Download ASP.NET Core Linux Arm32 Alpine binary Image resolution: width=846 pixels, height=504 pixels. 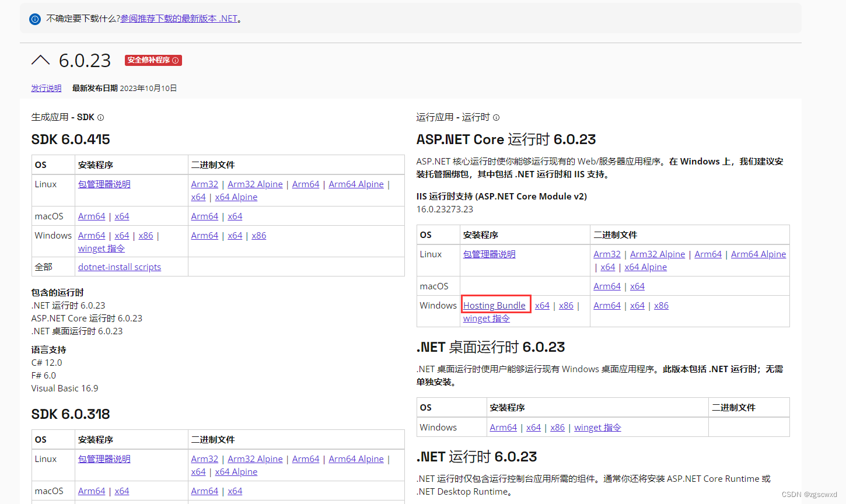pos(658,254)
